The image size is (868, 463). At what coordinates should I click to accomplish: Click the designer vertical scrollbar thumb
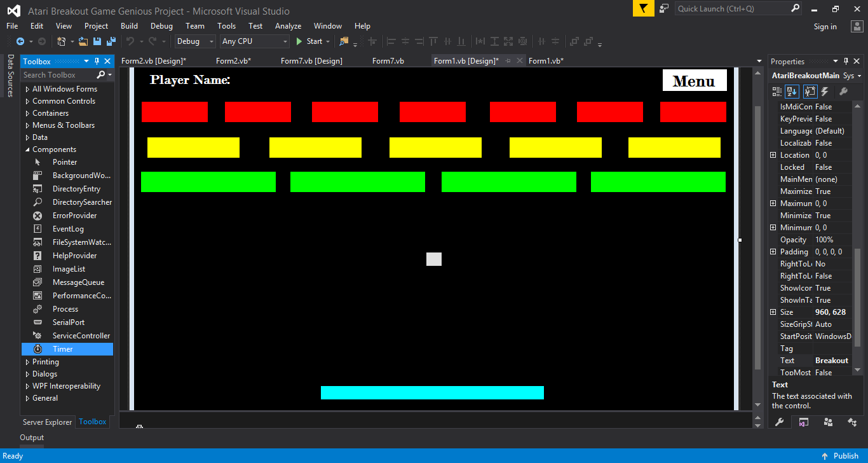757,237
